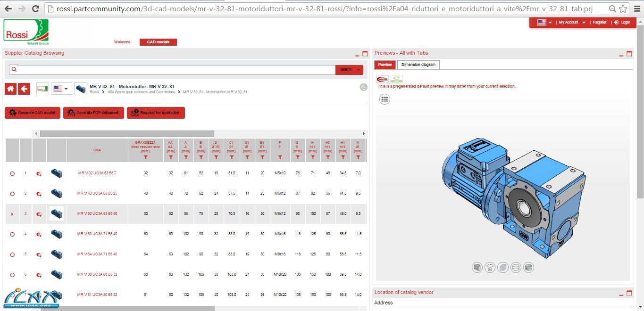Viewport: 644px width, 311px height.
Task: Click the red back arrow button
Action: [24, 89]
